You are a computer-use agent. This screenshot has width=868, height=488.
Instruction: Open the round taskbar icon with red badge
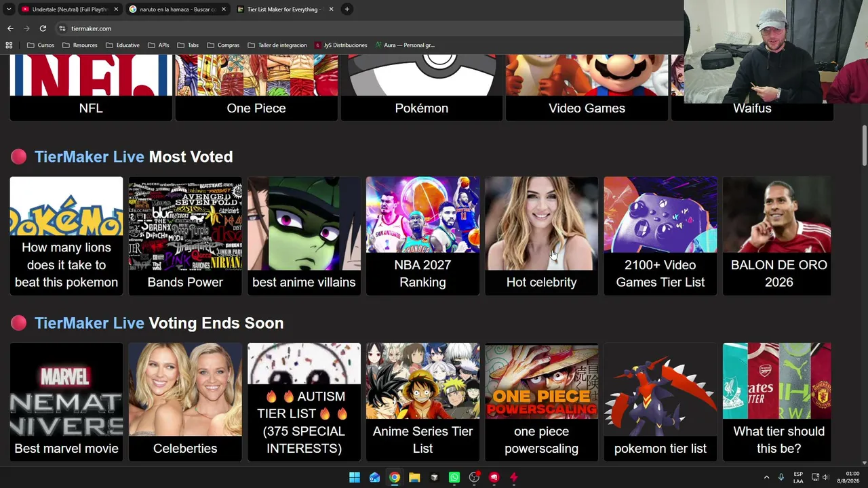coord(474,477)
